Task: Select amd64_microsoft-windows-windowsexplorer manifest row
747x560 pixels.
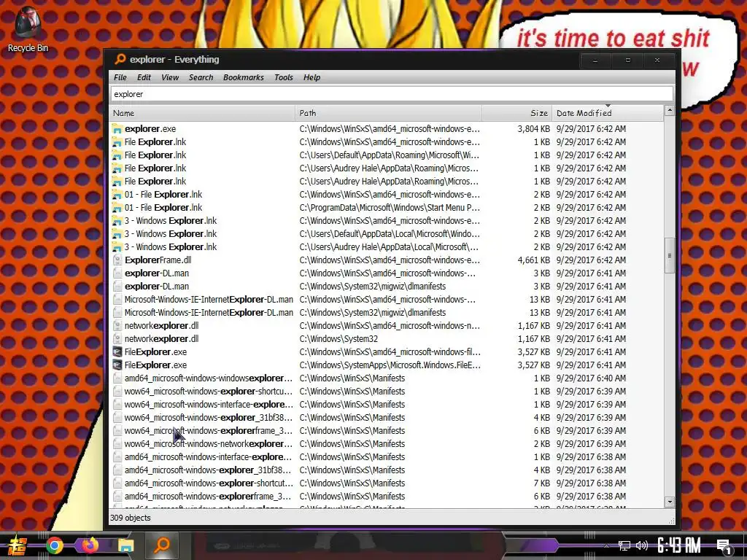Action: (208, 378)
